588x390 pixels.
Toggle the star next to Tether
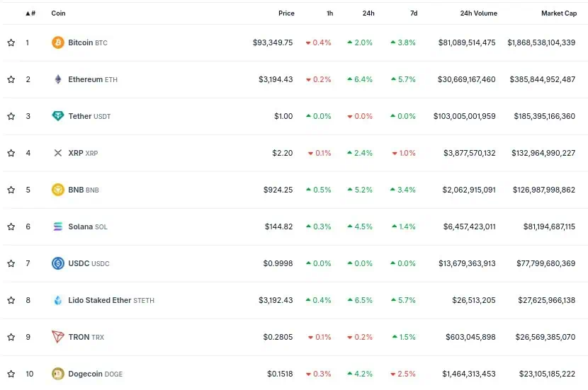click(x=11, y=116)
